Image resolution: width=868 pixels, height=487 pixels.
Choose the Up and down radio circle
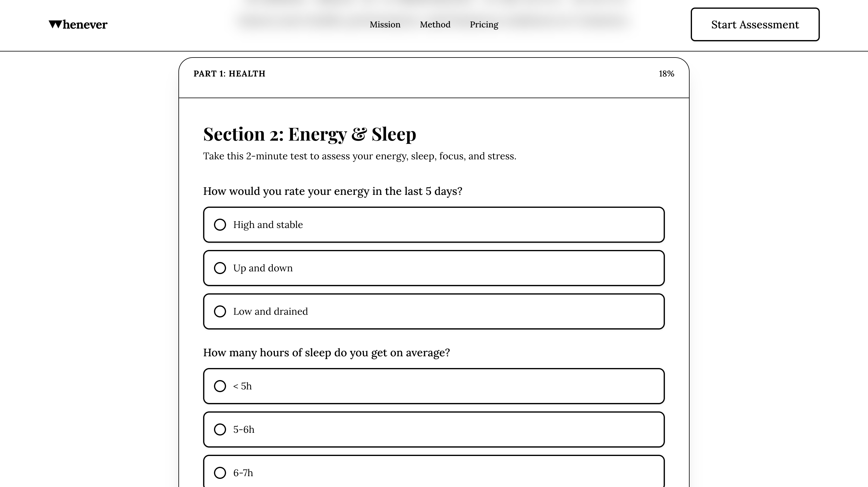click(x=220, y=268)
